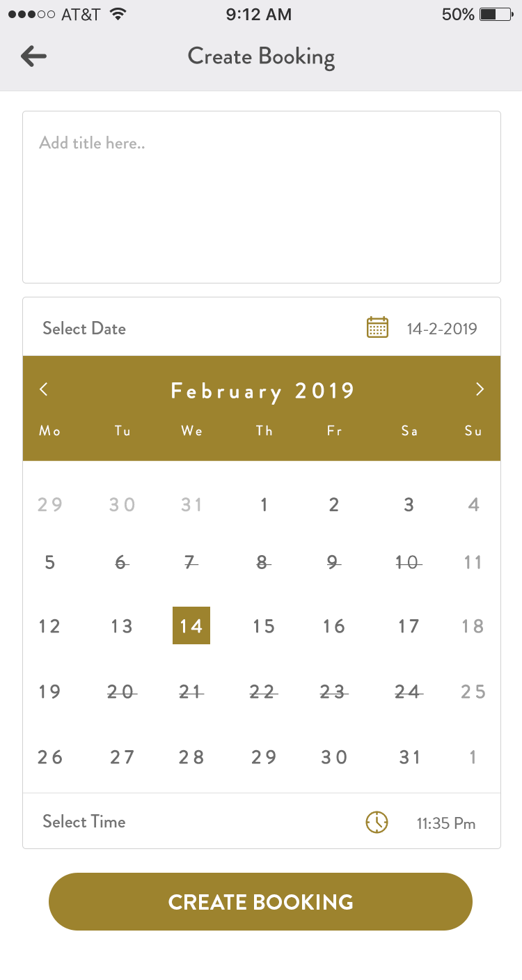
Task: Tap the 14-2-2019 date value
Action: pos(442,329)
